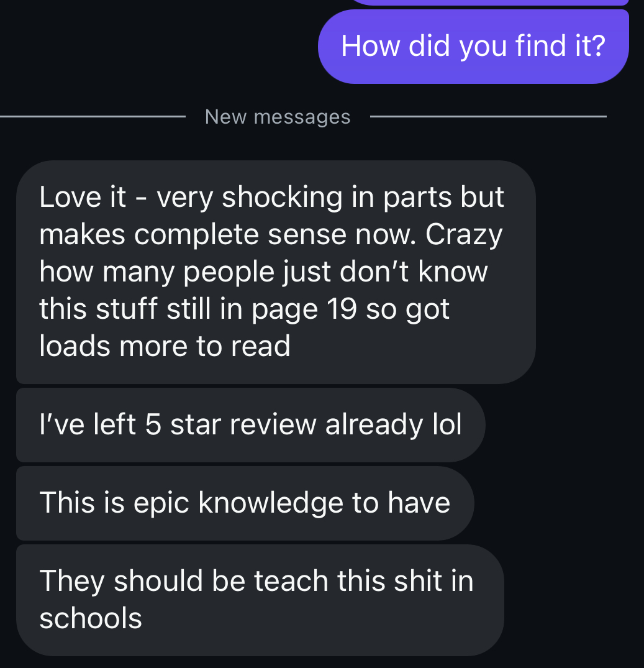Image resolution: width=644 pixels, height=668 pixels.
Task: Click the line "how many people just don't know"
Action: click(x=263, y=272)
